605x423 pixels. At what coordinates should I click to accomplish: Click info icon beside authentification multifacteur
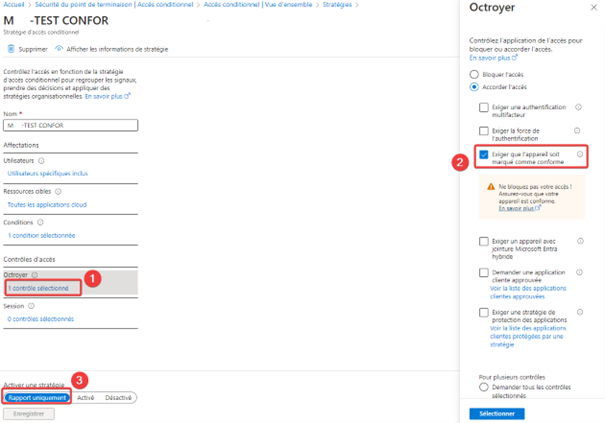[x=578, y=107]
